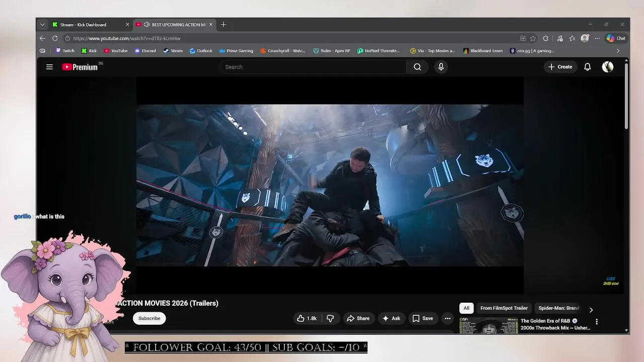Show next filter chips arrow
The image size is (644, 362).
coord(591,310)
